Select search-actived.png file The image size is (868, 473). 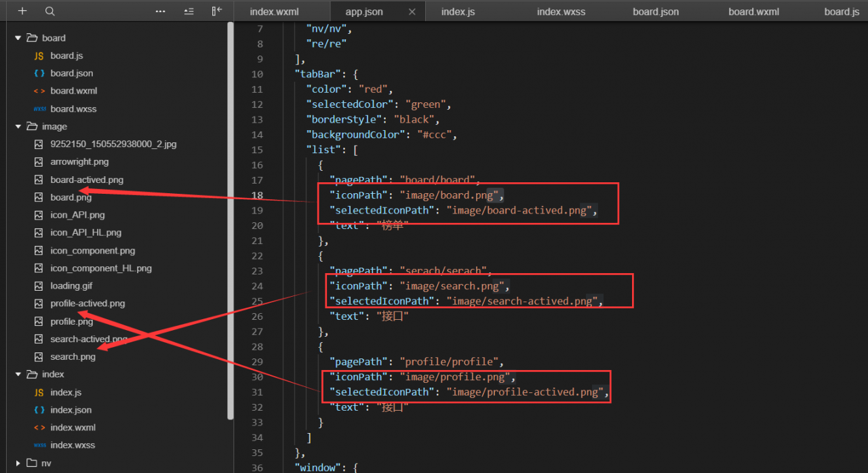[89, 339]
